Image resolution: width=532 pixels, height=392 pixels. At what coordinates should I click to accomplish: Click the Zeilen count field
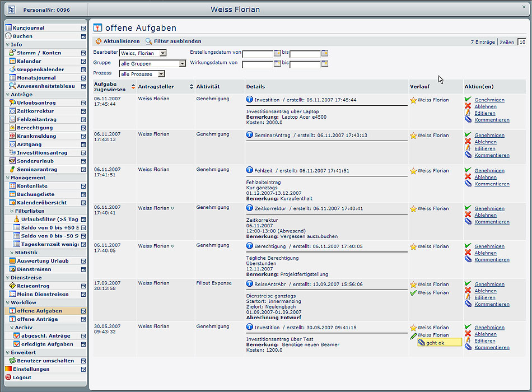pyautogui.click(x=522, y=42)
